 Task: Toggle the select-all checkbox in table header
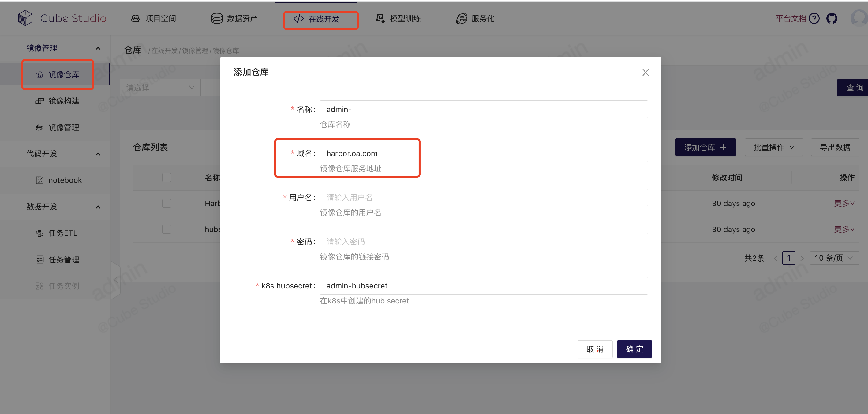[166, 177]
